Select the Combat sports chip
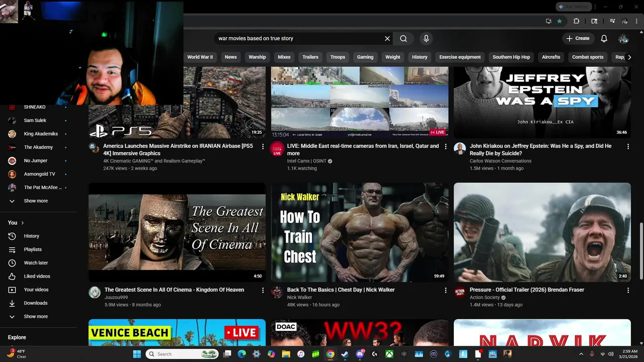 point(588,57)
